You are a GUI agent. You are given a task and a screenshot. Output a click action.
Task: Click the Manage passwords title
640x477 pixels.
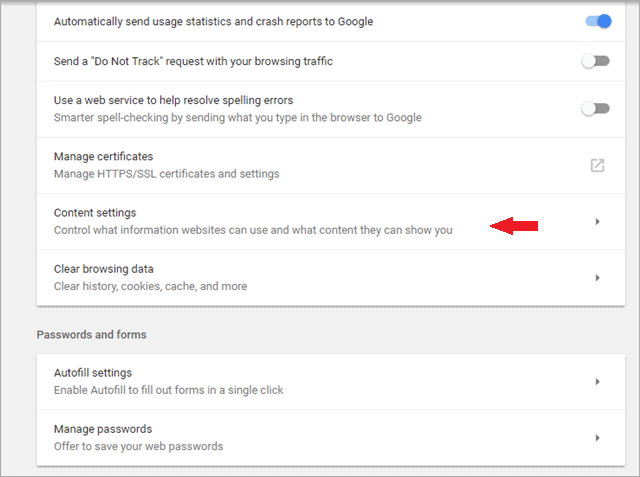click(x=101, y=429)
